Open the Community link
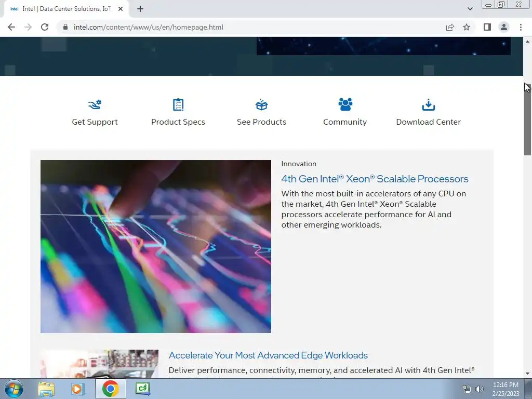The image size is (532, 399). point(345,122)
